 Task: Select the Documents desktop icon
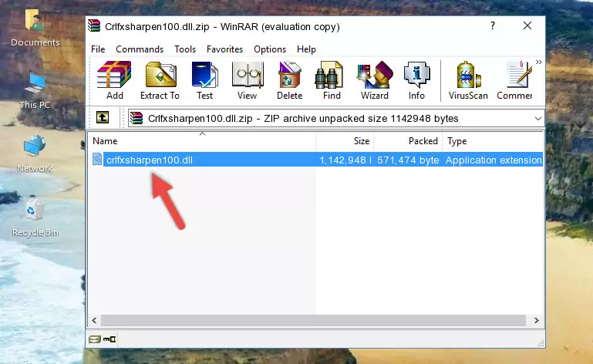point(35,29)
